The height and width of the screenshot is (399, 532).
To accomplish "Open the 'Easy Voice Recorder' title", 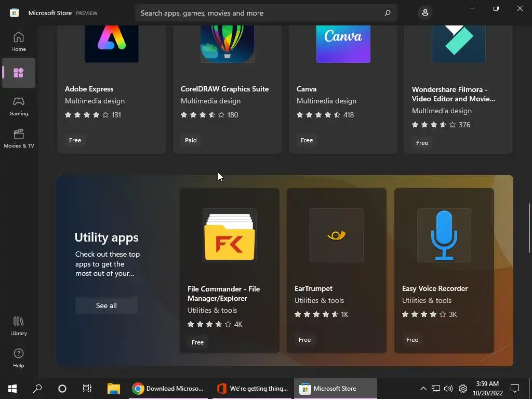I will tap(435, 288).
